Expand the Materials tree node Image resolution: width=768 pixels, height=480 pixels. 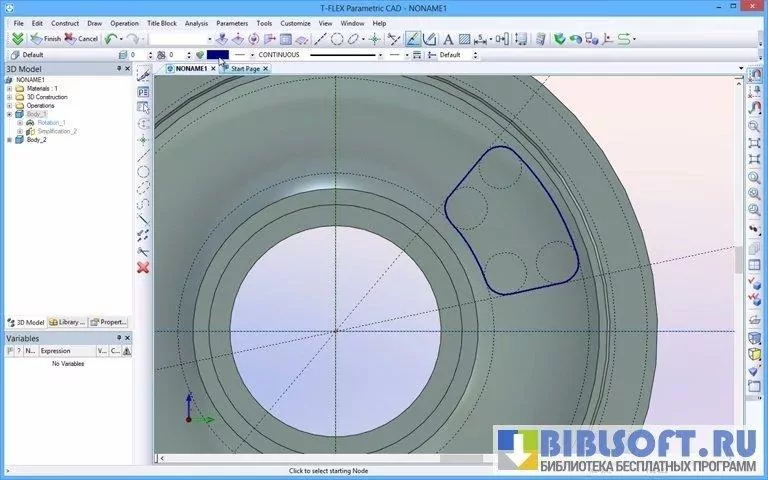click(x=9, y=88)
